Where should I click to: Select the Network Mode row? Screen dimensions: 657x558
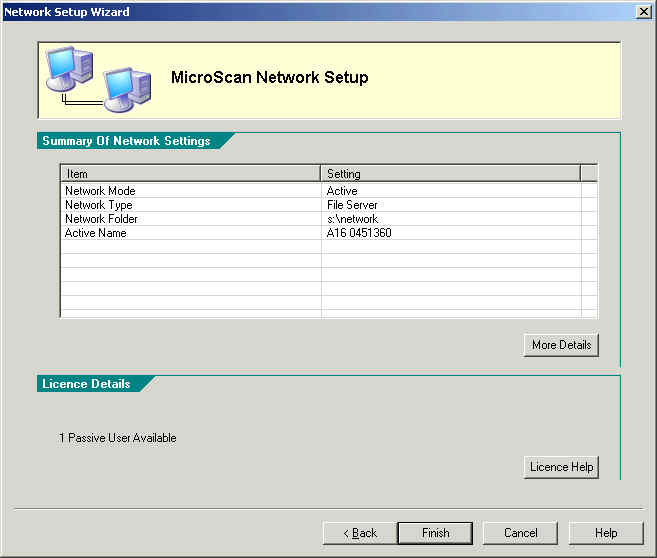tap(329, 191)
